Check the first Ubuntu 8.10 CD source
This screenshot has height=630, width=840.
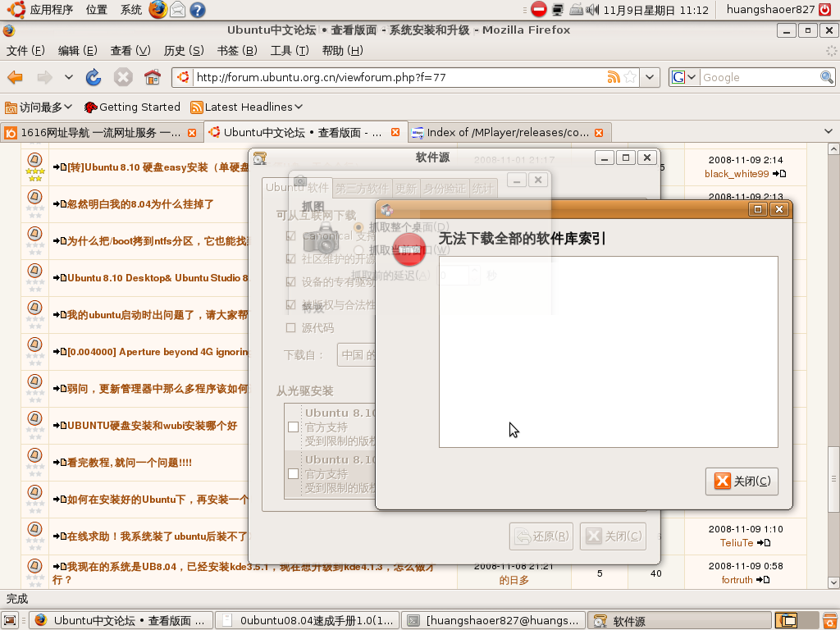[x=293, y=427]
